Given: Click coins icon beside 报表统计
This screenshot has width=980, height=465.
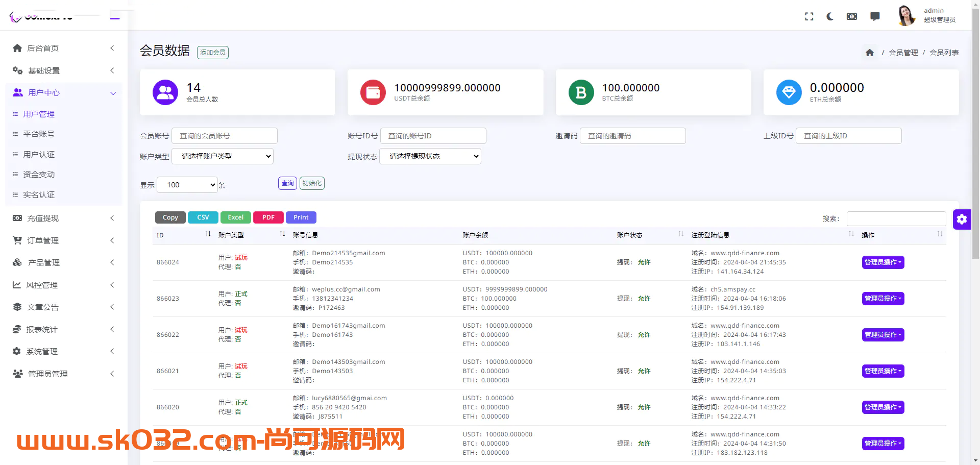Looking at the screenshot, I should coord(17,329).
